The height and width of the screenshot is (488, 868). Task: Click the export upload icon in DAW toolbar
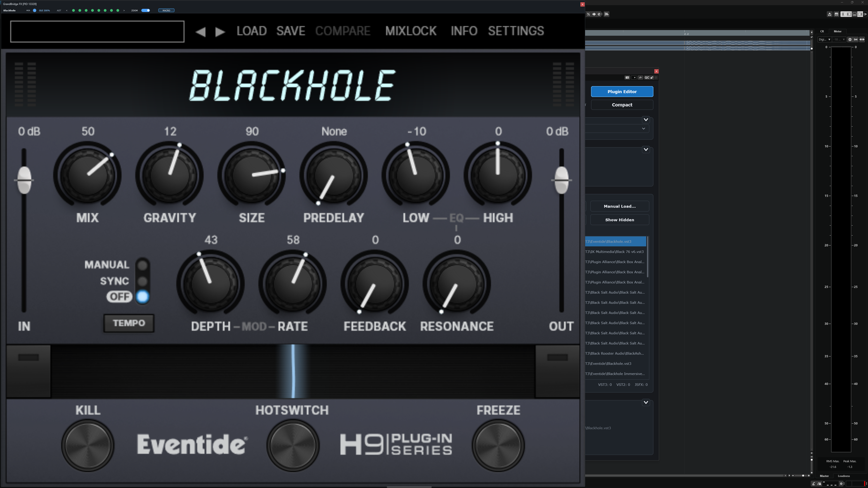pyautogui.click(x=830, y=14)
